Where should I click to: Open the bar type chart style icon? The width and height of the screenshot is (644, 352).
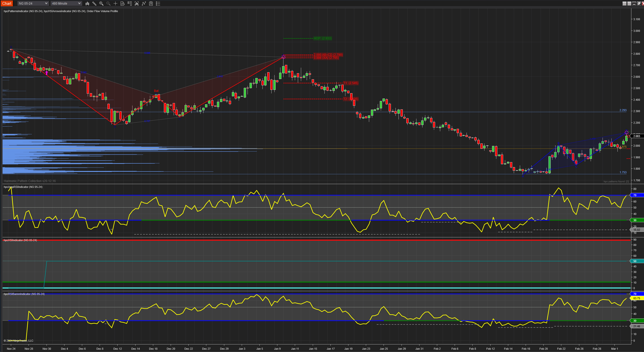tap(87, 4)
